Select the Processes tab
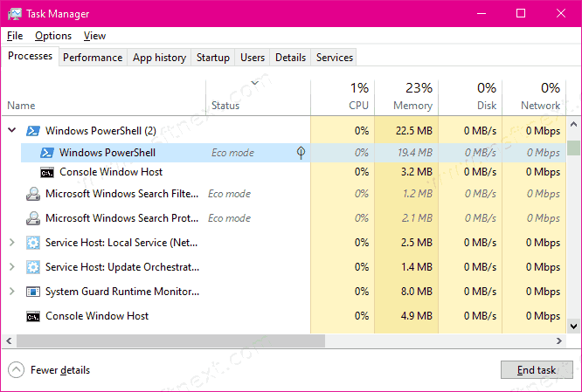Image resolution: width=582 pixels, height=392 pixels. tap(30, 56)
